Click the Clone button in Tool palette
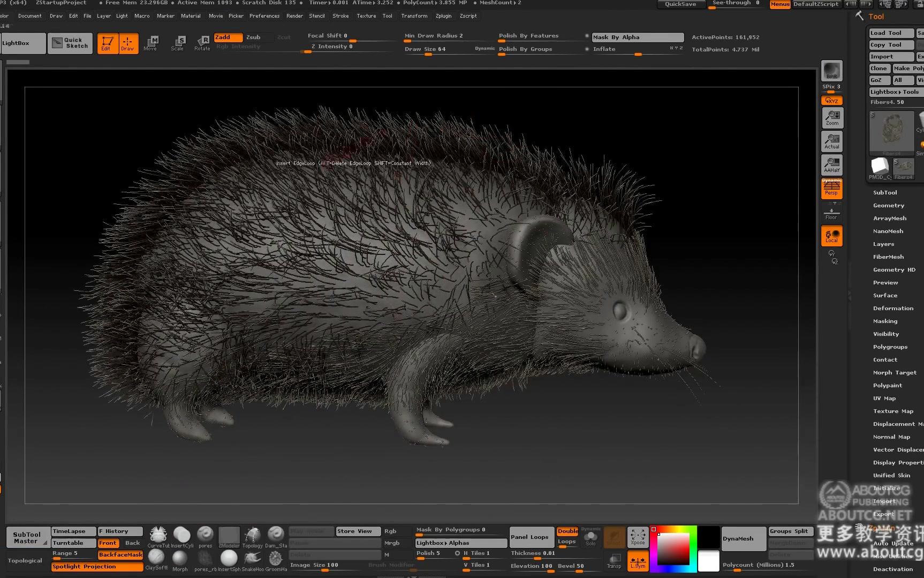 click(x=878, y=68)
